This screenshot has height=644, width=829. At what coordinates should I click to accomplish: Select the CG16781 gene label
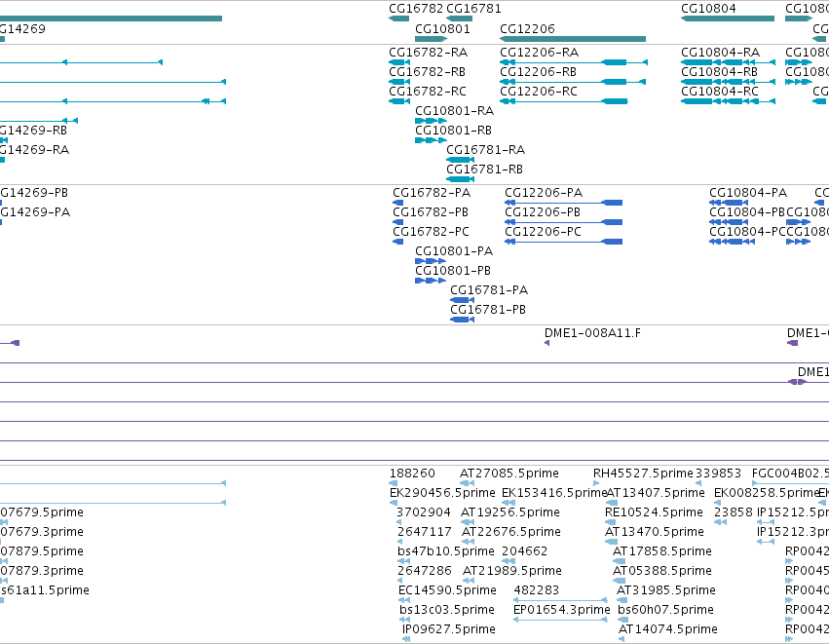coord(473,9)
